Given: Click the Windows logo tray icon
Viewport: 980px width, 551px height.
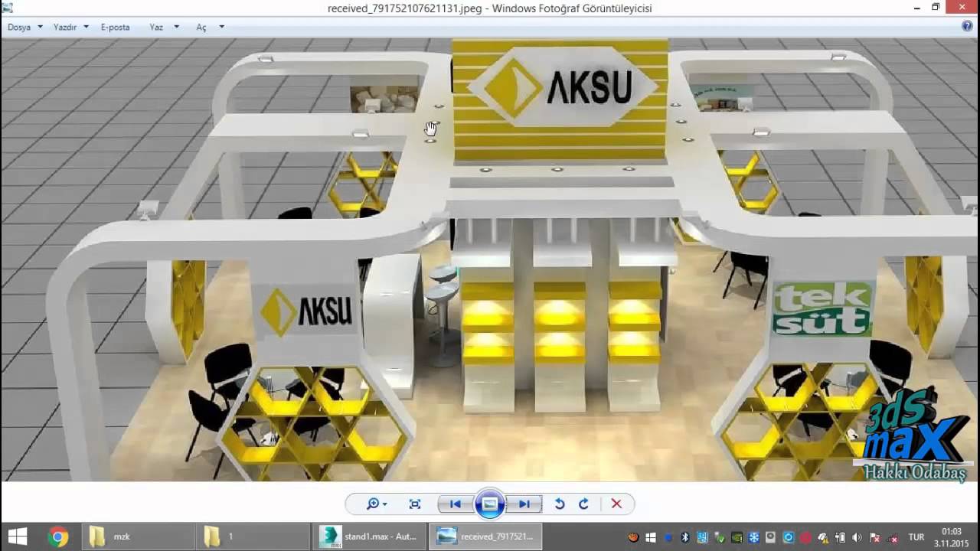Looking at the screenshot, I should (x=651, y=537).
